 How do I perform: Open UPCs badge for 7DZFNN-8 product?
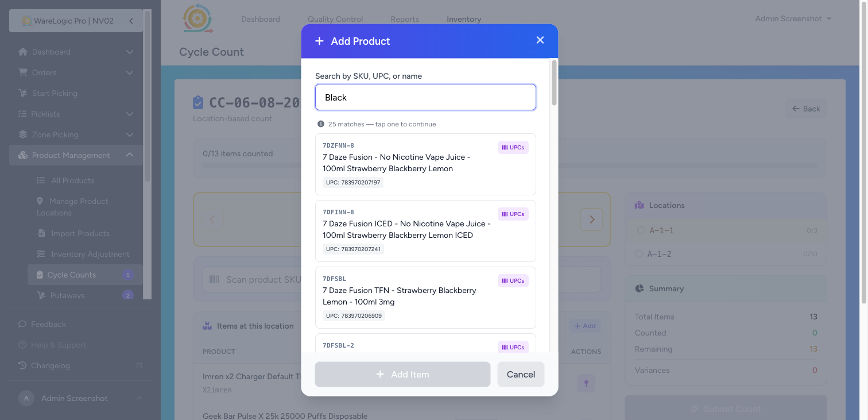[x=513, y=148]
